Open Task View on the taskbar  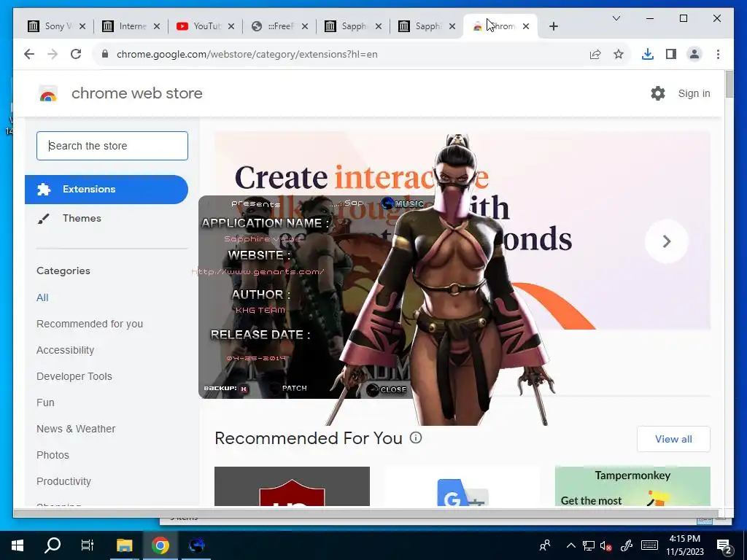[x=88, y=545]
